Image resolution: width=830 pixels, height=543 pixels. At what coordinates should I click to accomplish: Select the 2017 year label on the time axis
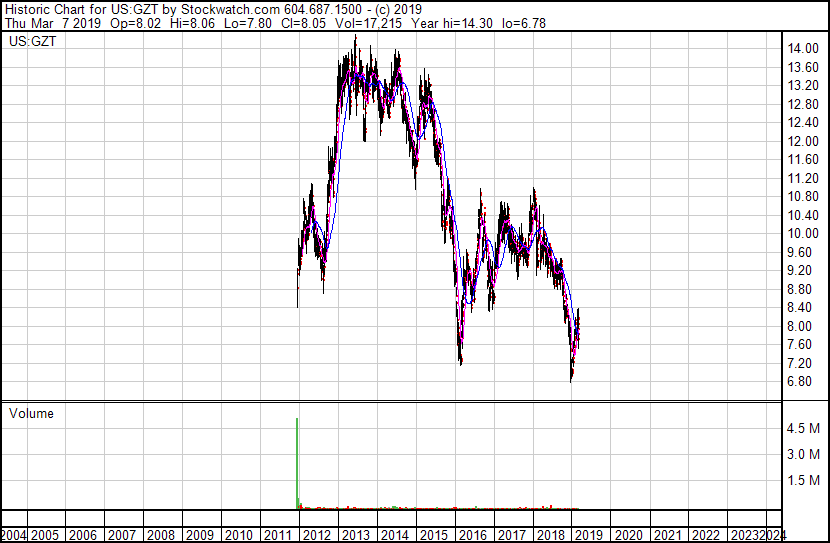[x=512, y=535]
